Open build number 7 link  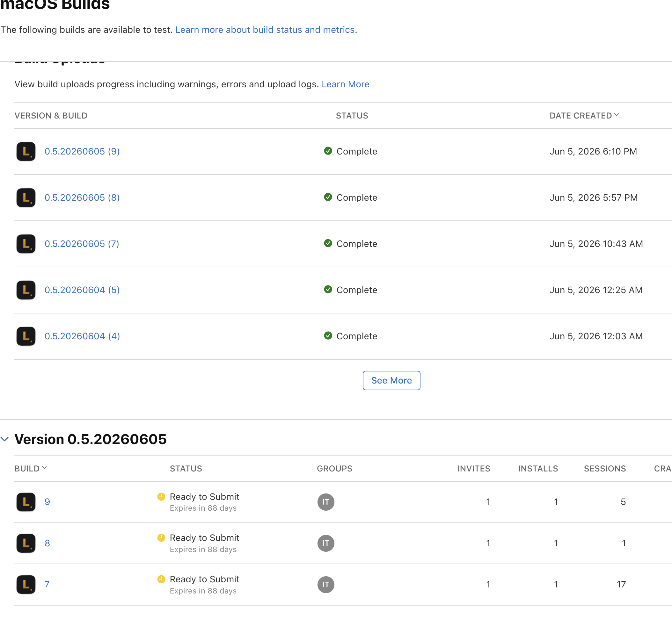tap(47, 585)
